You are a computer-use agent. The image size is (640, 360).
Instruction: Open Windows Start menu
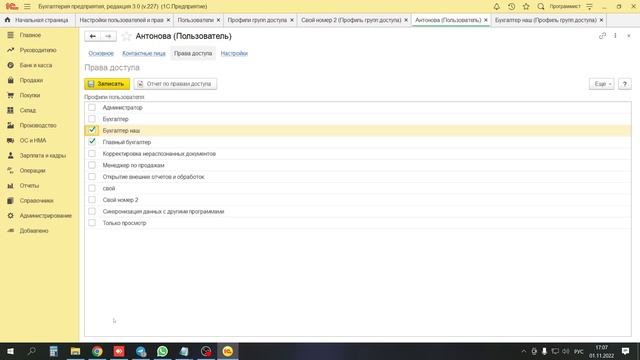tap(10, 351)
